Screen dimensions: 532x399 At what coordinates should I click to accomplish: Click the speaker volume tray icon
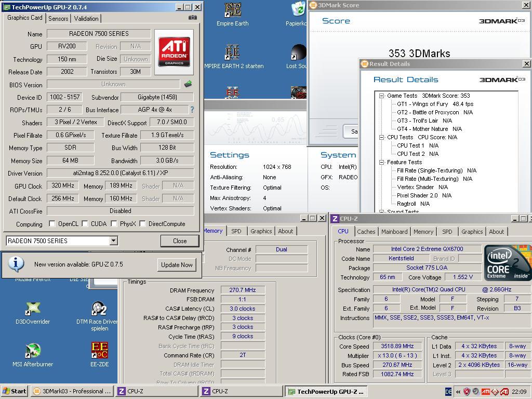coord(476,392)
